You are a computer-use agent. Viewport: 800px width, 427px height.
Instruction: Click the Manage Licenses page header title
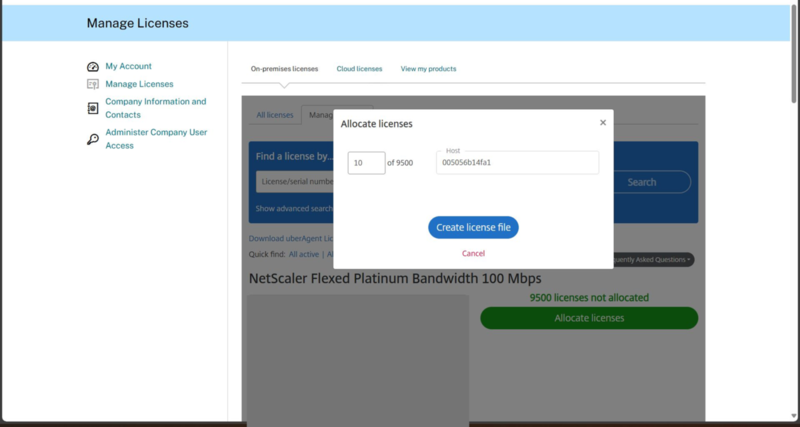tap(137, 23)
